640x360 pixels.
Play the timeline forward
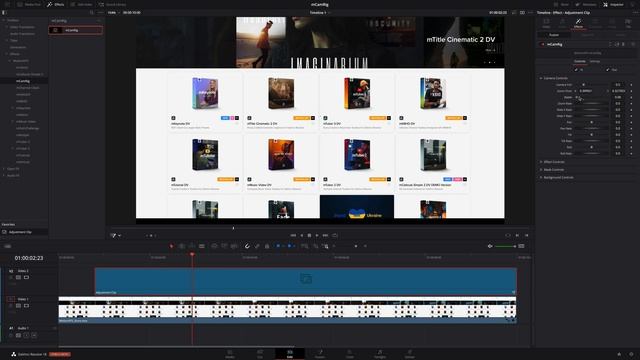point(317,236)
